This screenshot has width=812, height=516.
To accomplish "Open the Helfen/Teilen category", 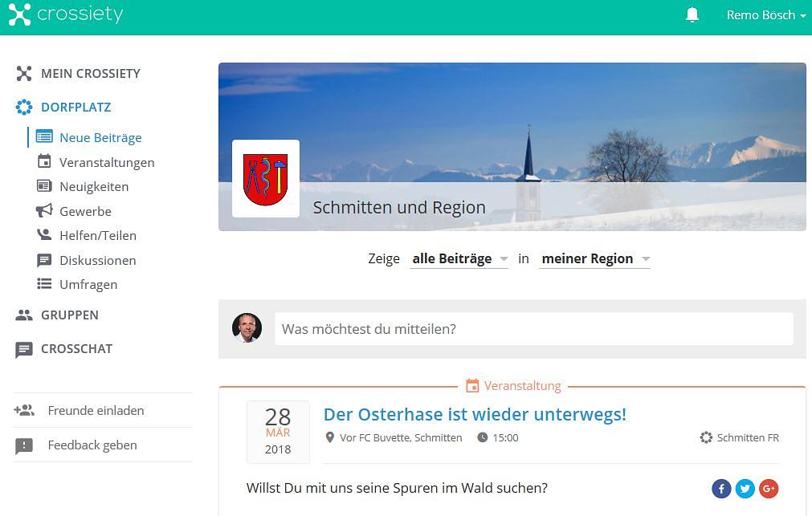I will pyautogui.click(x=97, y=236).
